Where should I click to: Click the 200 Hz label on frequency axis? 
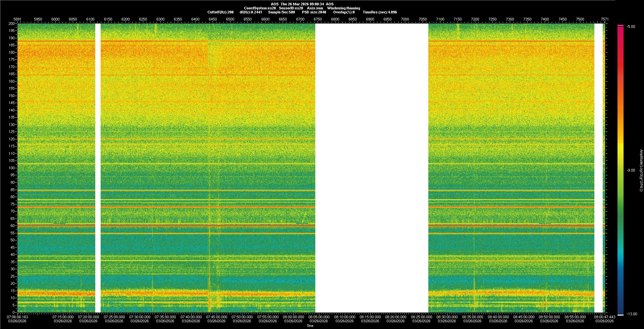pos(12,23)
